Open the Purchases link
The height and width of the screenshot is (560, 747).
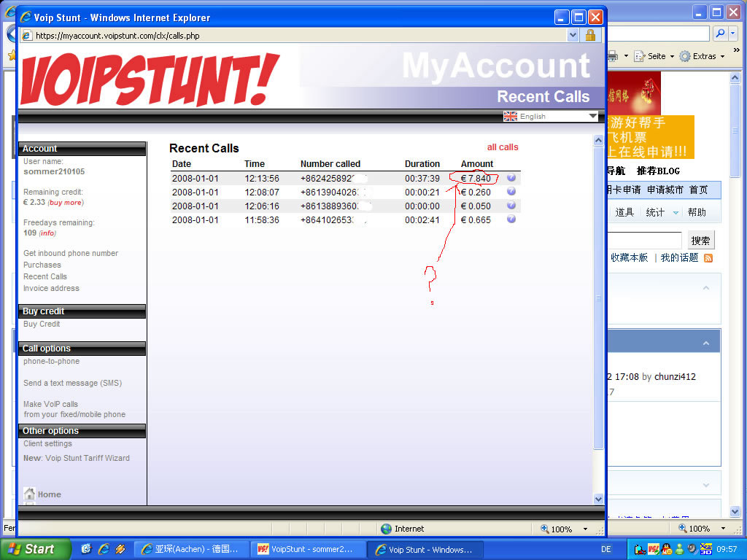pyautogui.click(x=42, y=265)
